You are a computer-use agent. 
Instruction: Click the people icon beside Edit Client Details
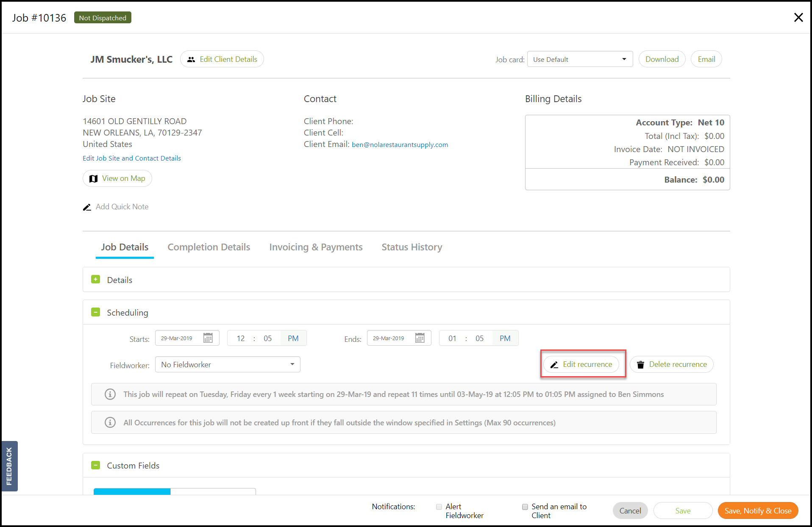[191, 60]
